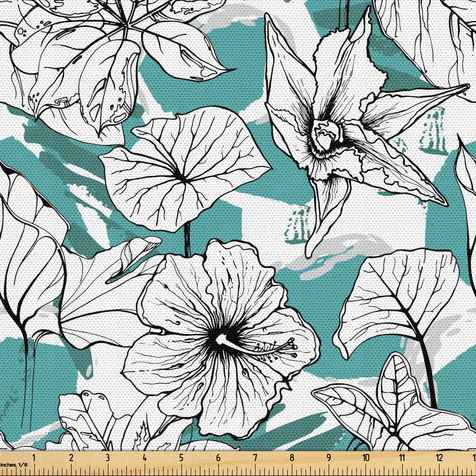Click the number 10 on the ruler
The height and width of the screenshot is (476, 476).
click(366, 458)
